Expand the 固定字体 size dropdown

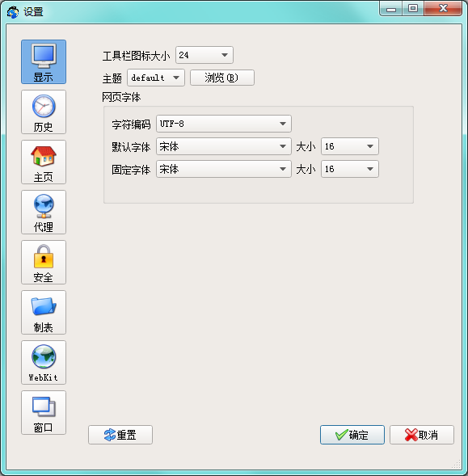pyautogui.click(x=350, y=169)
